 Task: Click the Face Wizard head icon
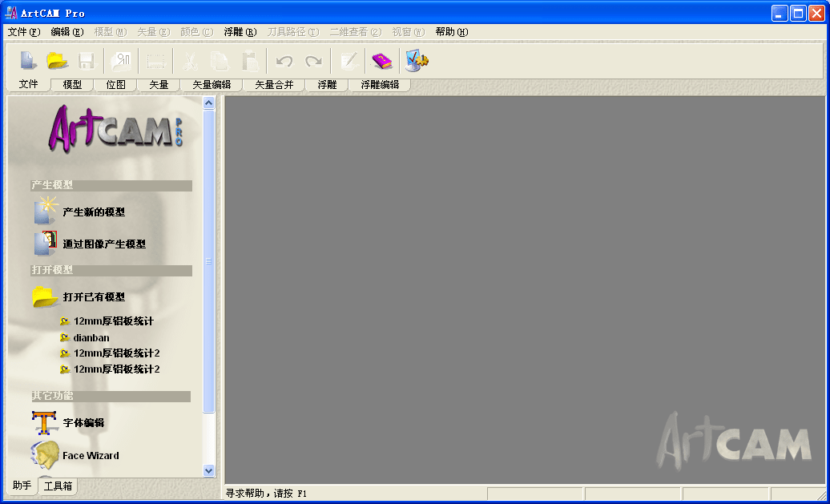pos(45,455)
